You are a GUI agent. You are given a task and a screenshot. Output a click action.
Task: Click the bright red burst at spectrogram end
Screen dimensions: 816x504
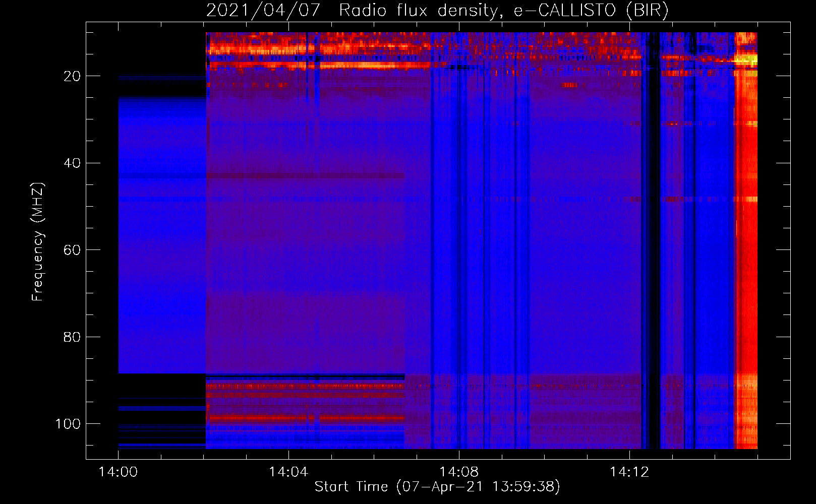tap(746, 240)
